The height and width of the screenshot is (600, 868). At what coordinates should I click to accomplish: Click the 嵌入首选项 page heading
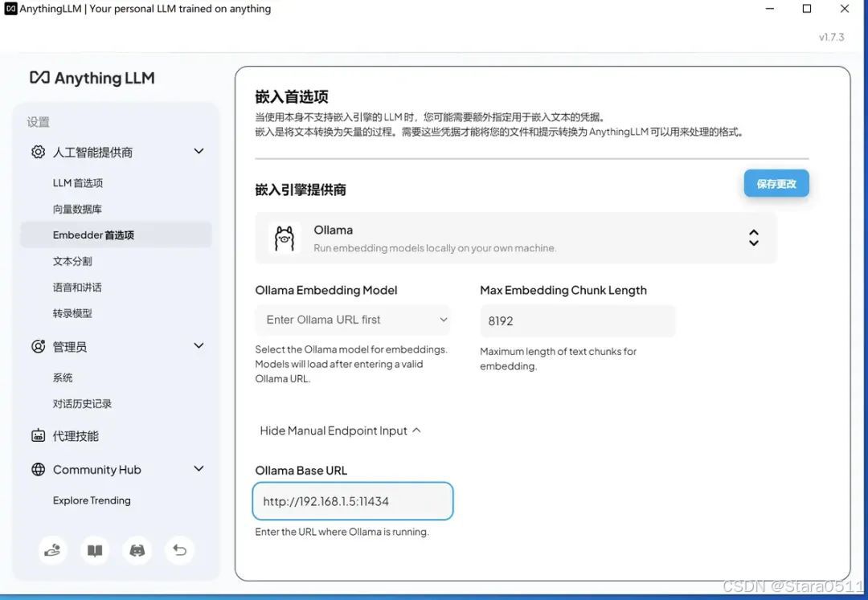(292, 96)
